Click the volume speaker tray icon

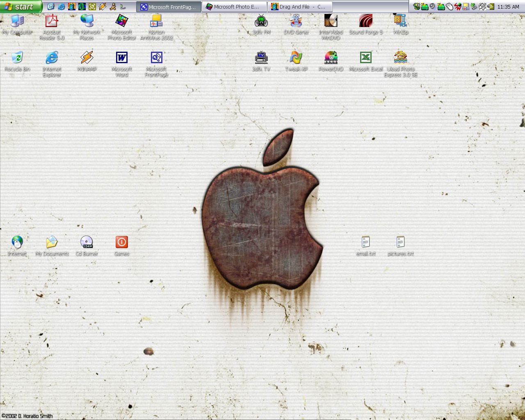(x=432, y=6)
